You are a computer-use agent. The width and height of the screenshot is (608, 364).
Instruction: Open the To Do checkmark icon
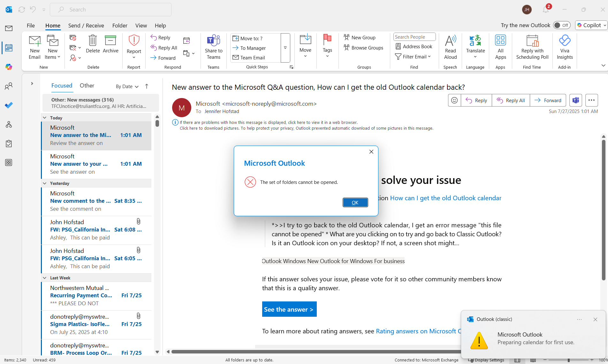[9, 105]
